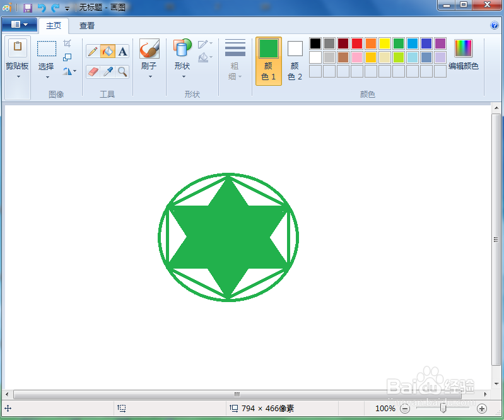504x420 pixels.
Task: Click the Zoom in plus button
Action: tap(481, 409)
